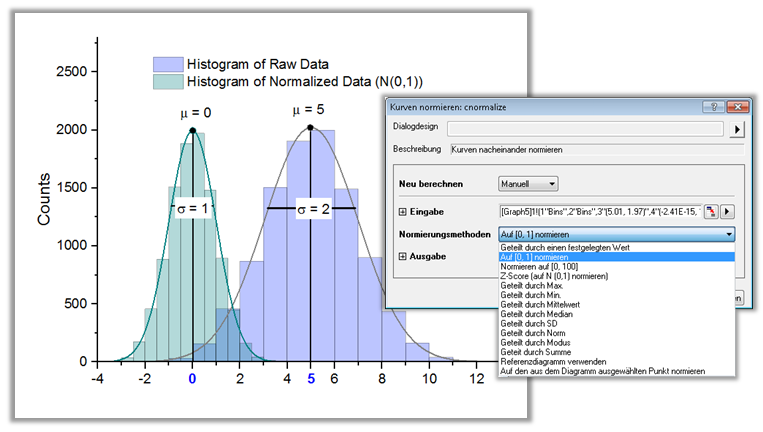Open the arrow flyout menu next to Eingabe
Image resolution: width=763 pixels, height=432 pixels.
[727, 211]
